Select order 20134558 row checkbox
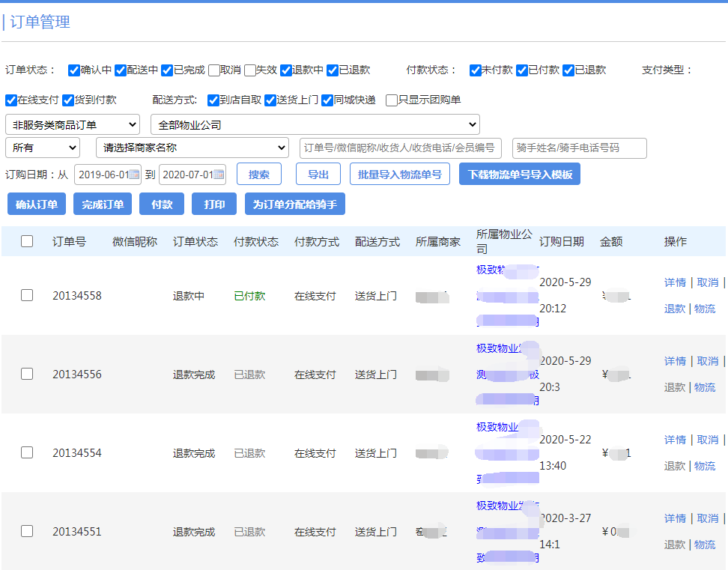This screenshot has height=570, width=728. (x=27, y=295)
